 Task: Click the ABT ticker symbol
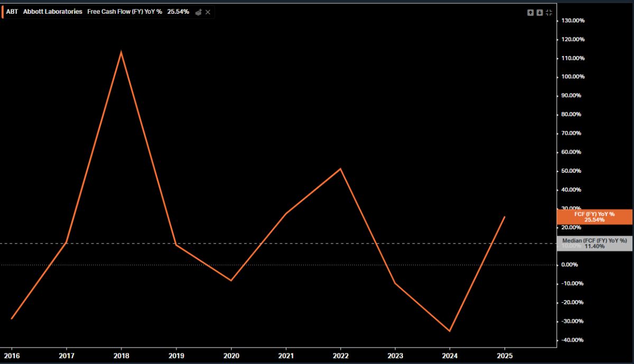click(x=12, y=12)
